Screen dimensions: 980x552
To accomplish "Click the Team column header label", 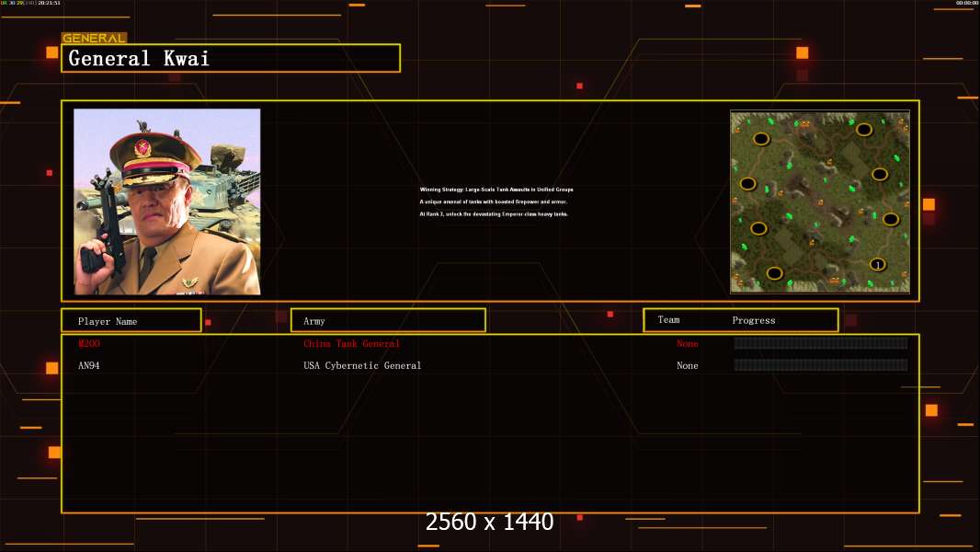I will point(668,320).
